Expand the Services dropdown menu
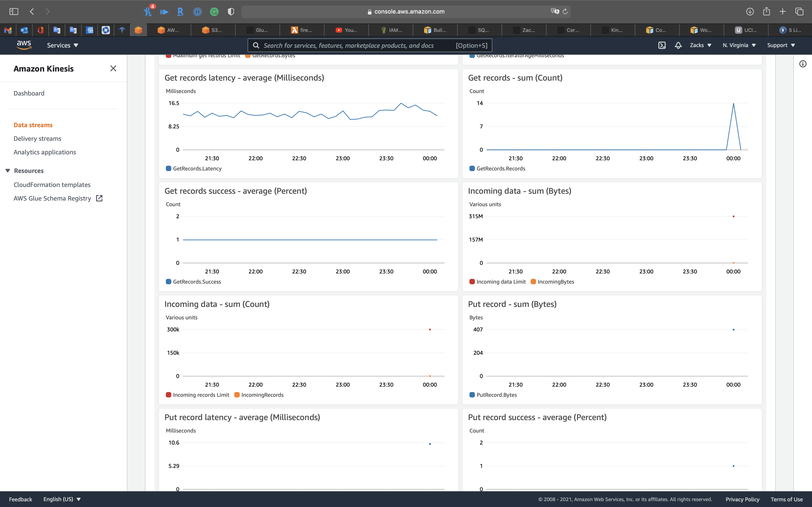 point(62,45)
